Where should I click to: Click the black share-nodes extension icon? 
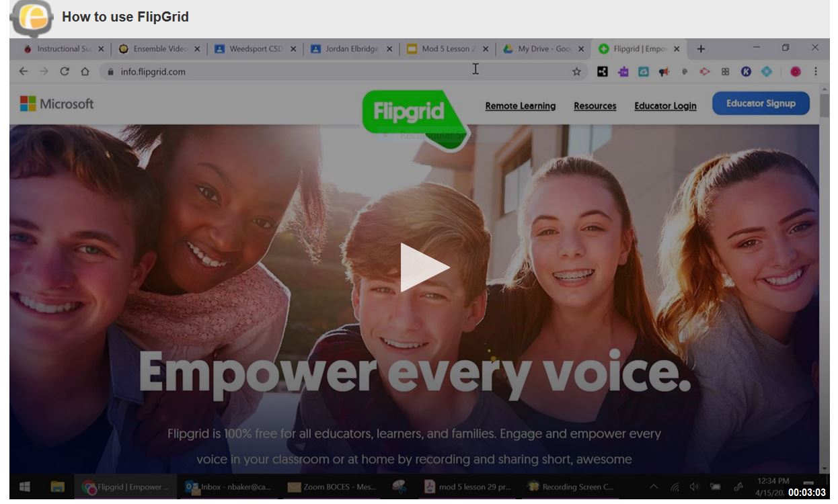603,71
